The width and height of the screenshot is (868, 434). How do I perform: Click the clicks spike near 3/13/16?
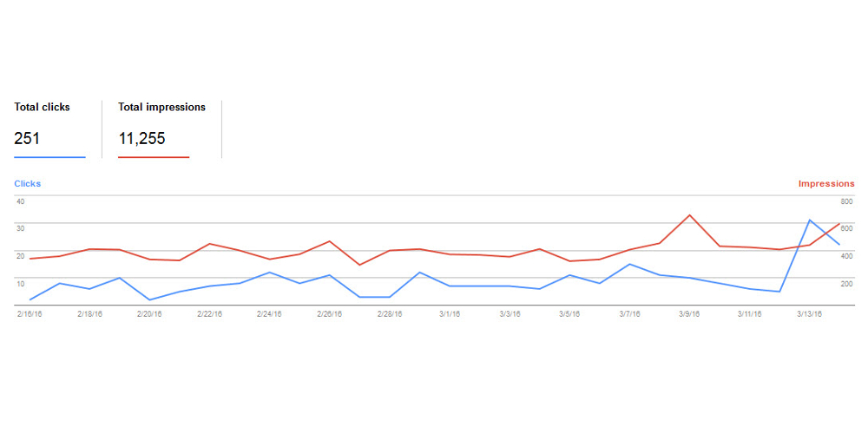click(x=809, y=220)
